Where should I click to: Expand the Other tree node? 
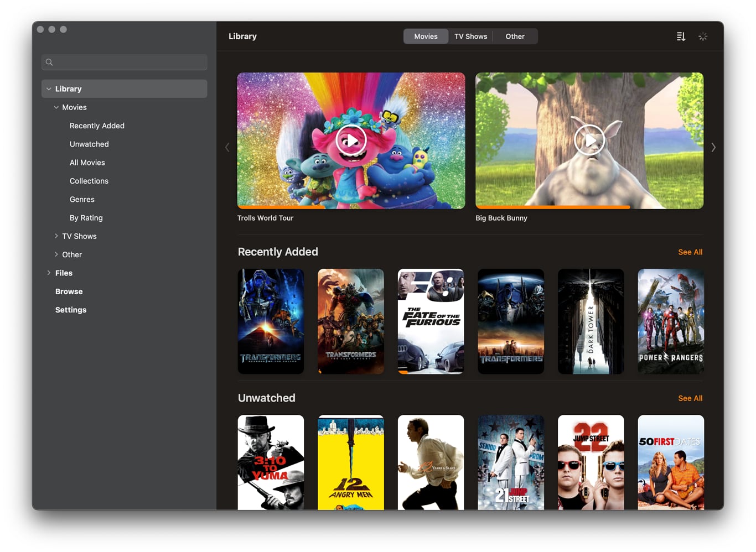56,254
